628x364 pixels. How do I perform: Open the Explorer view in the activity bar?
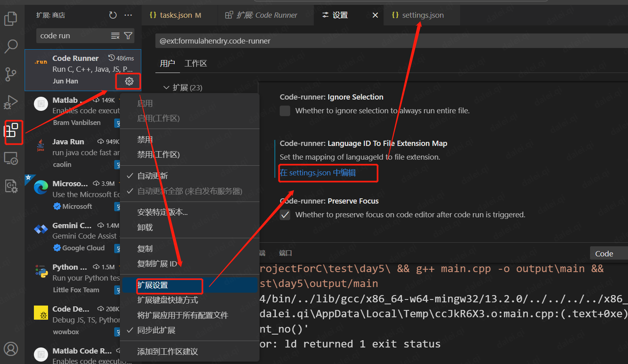(11, 19)
